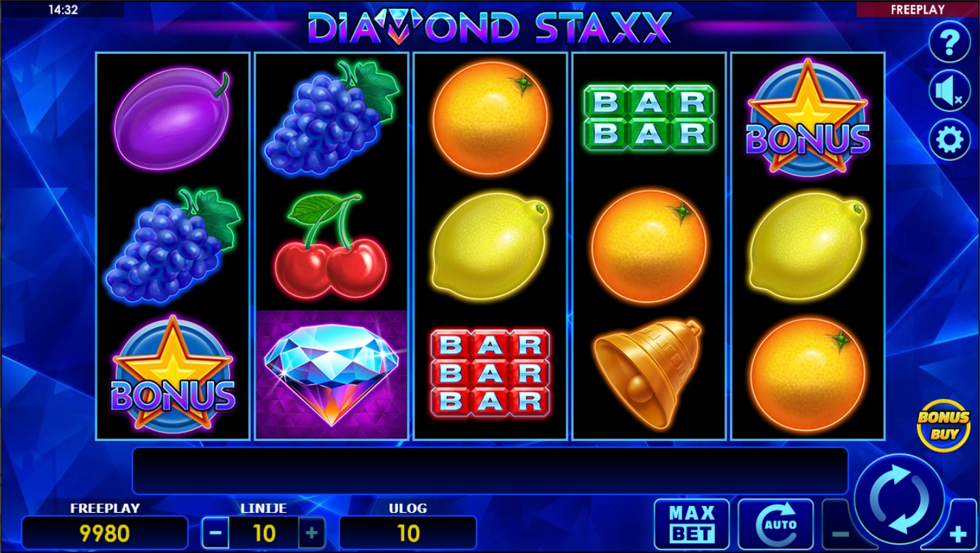980x553 pixels.
Task: Increase Linije count with plus button
Action: pyautogui.click(x=311, y=533)
